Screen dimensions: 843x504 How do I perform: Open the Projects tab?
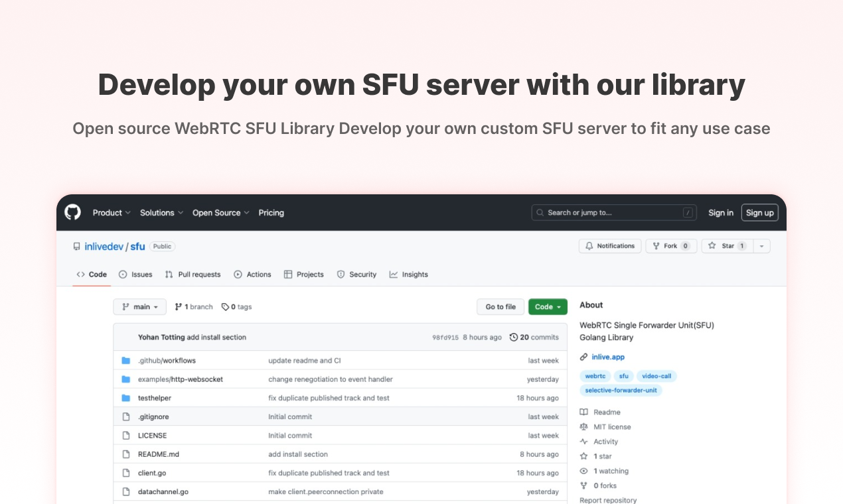click(303, 275)
